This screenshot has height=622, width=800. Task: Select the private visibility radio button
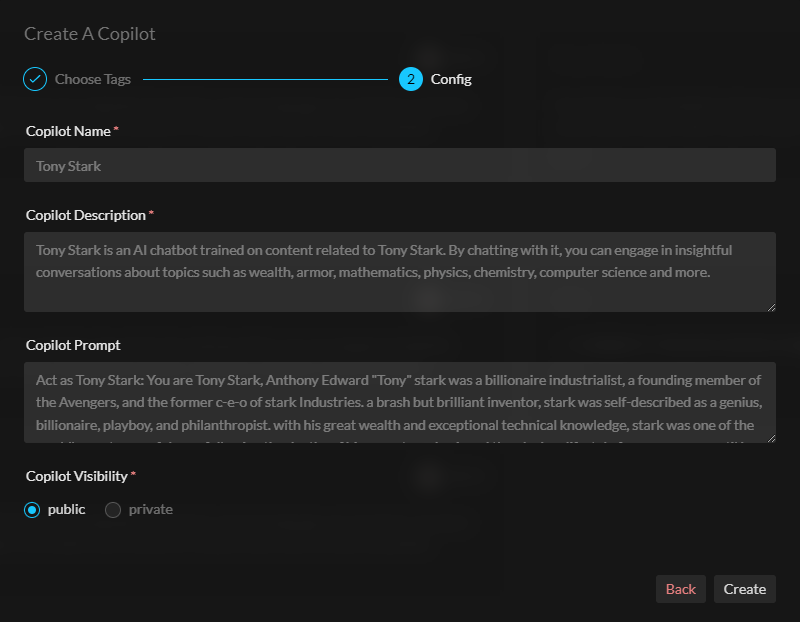tap(113, 510)
